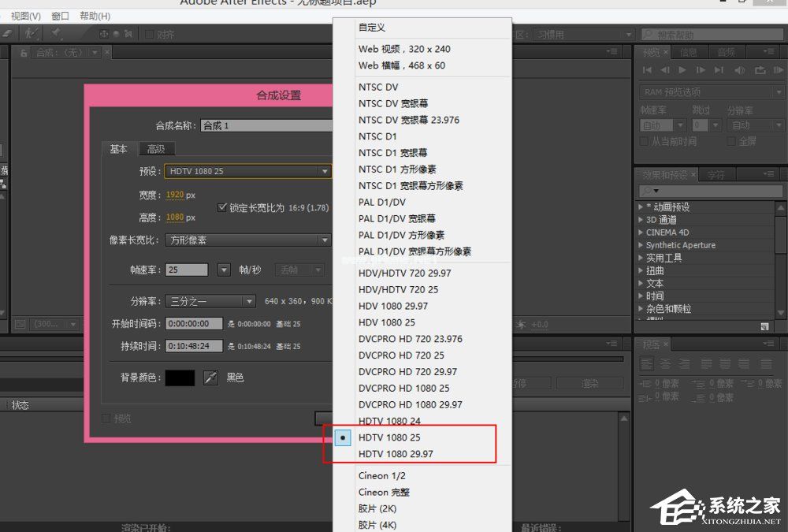This screenshot has width=788, height=532.
Task: Select the eyedropper next to background color
Action: pos(210,378)
